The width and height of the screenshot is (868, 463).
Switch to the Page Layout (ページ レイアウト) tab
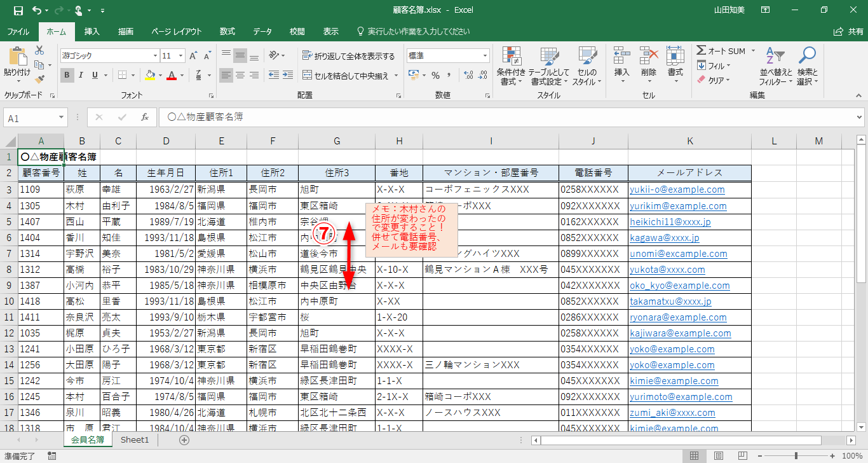pyautogui.click(x=177, y=31)
